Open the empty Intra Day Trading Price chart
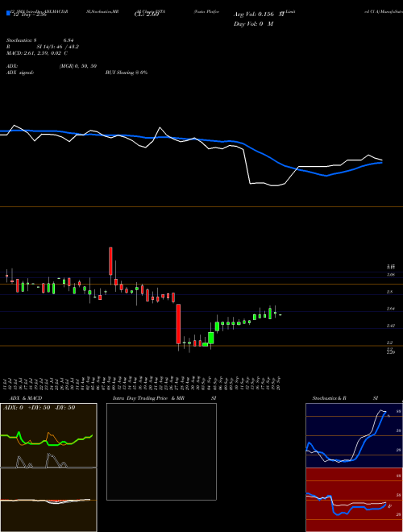The width and height of the screenshot is (403, 532). point(161,451)
